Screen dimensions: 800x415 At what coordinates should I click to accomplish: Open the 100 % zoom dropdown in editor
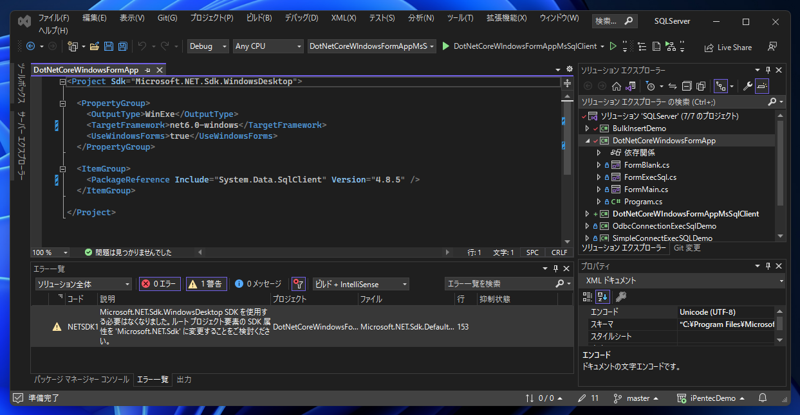tap(50, 252)
